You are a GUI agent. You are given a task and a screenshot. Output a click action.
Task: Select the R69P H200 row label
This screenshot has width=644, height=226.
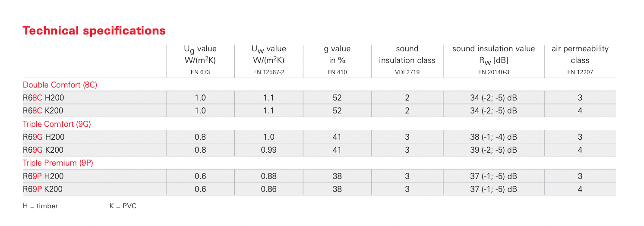44,176
